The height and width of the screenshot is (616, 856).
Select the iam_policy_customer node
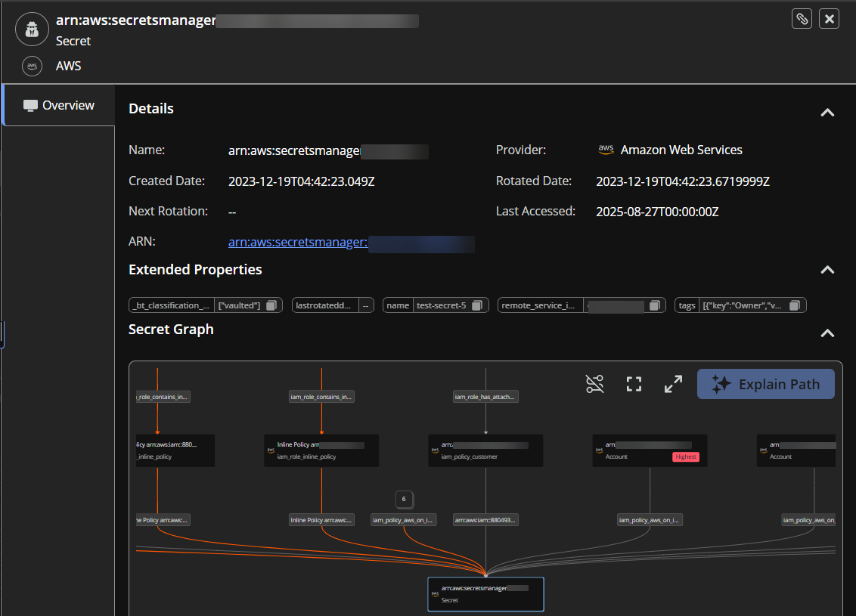tap(485, 450)
